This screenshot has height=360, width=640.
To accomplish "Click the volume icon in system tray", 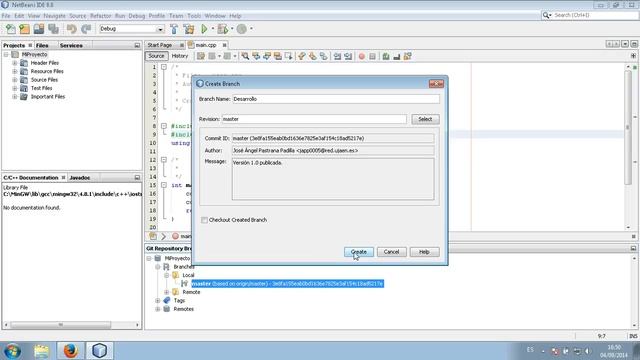I will pos(588,351).
